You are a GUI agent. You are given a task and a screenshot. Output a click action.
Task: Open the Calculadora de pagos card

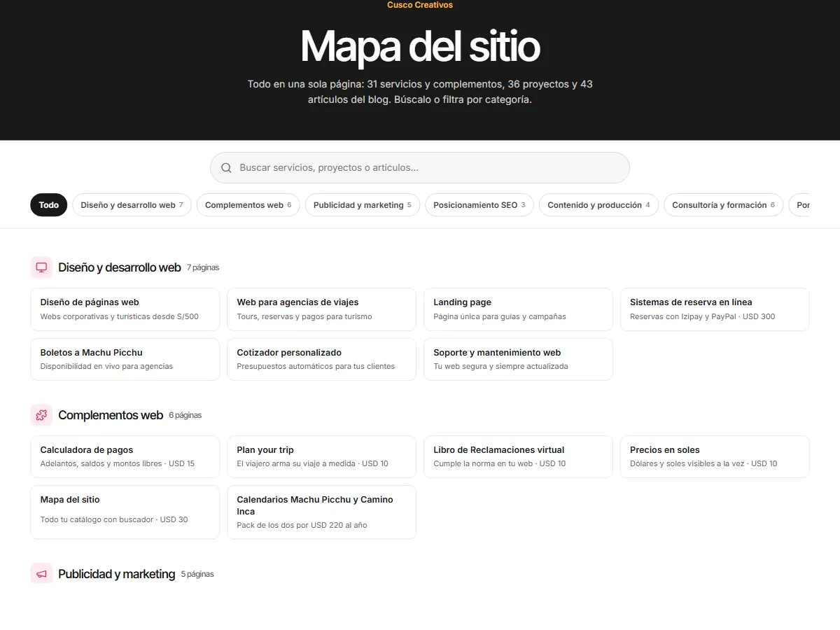click(x=125, y=457)
